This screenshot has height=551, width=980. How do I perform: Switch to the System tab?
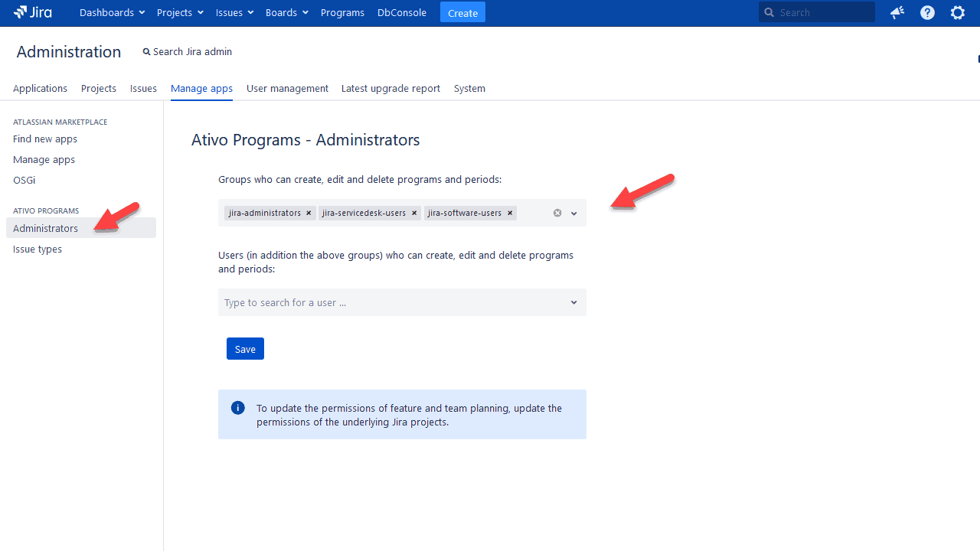[469, 88]
